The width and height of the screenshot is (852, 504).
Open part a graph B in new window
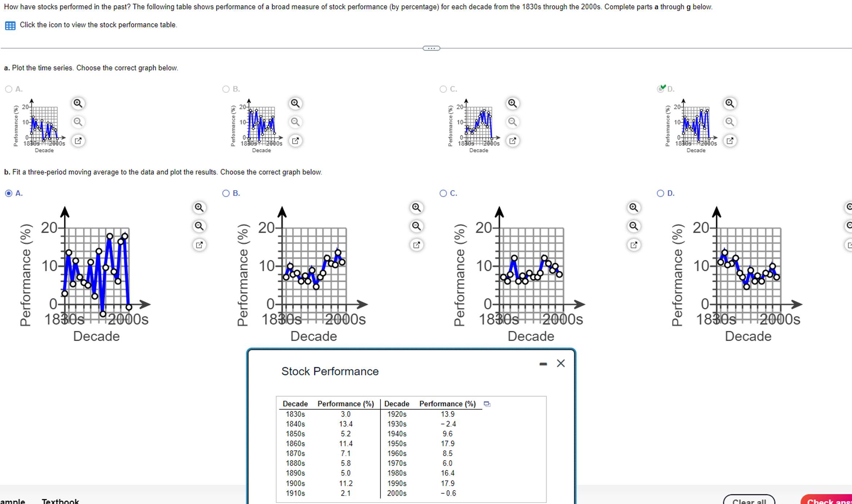click(x=295, y=141)
